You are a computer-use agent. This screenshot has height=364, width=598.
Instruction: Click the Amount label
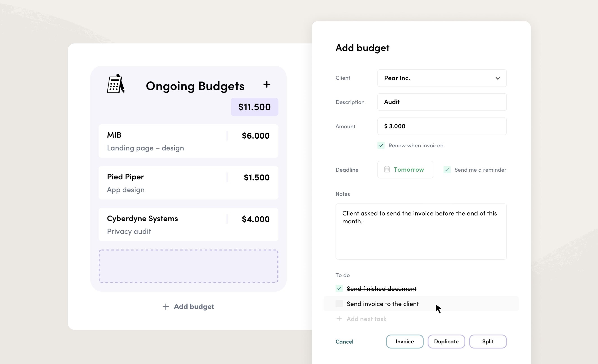coord(345,126)
